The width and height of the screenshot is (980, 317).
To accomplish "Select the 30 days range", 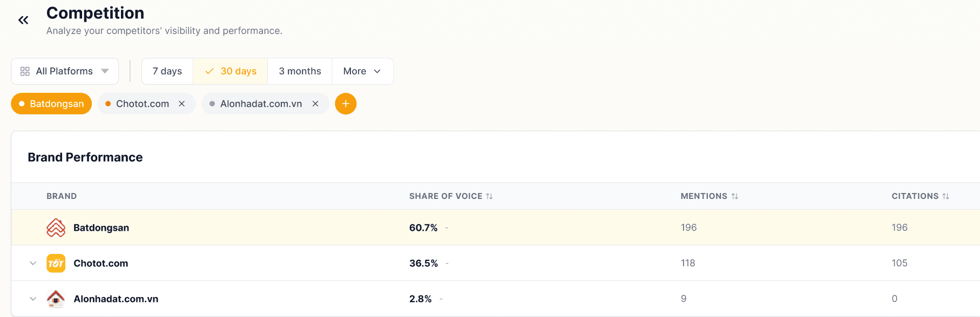I will tap(231, 71).
